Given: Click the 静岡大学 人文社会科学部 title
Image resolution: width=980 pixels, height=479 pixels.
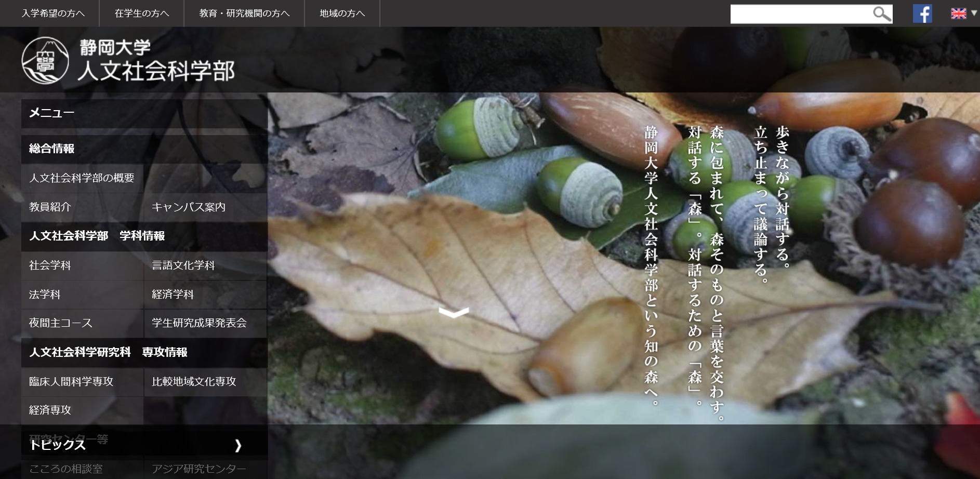Looking at the screenshot, I should point(156,60).
